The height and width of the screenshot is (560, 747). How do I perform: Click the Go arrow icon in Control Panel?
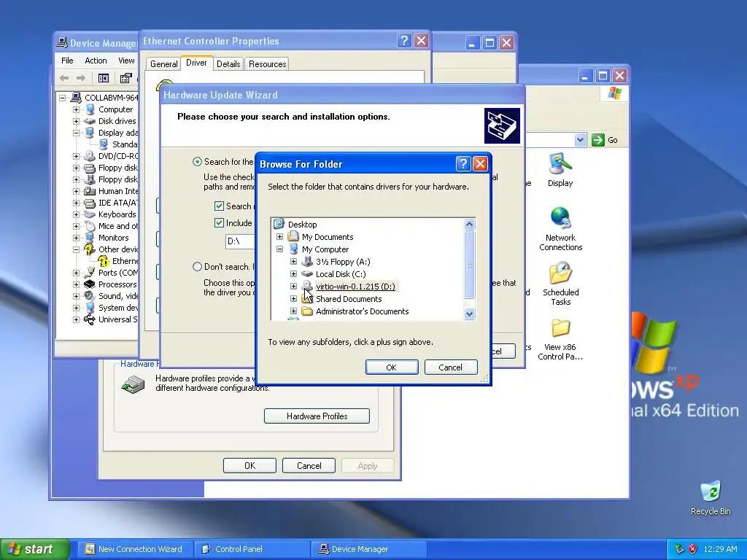point(598,140)
